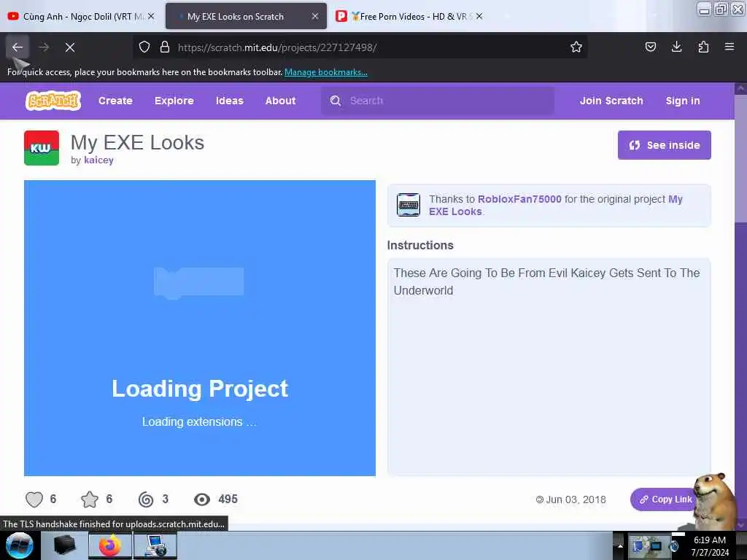
Task: Bookmark this page with the star icon
Action: coord(576,47)
